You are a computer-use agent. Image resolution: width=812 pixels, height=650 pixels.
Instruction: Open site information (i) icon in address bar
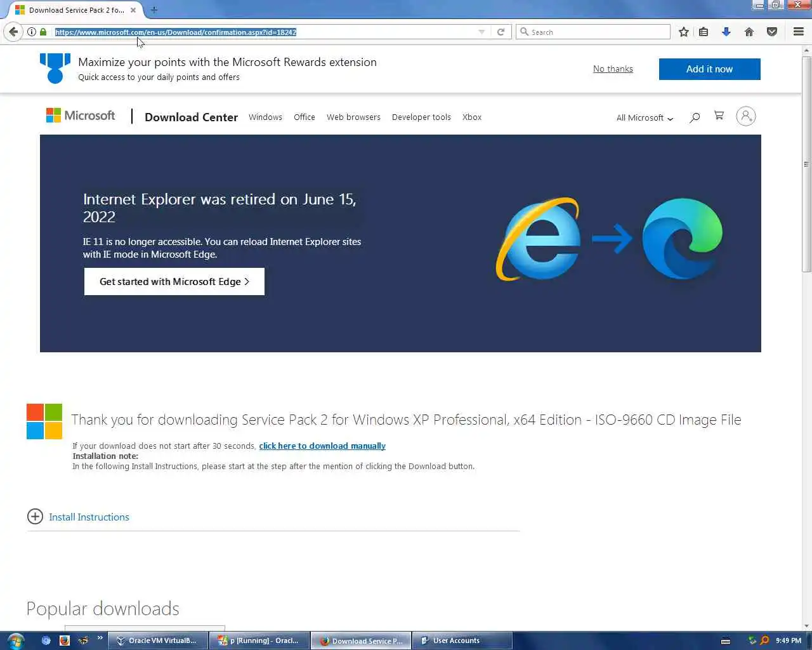coord(31,32)
